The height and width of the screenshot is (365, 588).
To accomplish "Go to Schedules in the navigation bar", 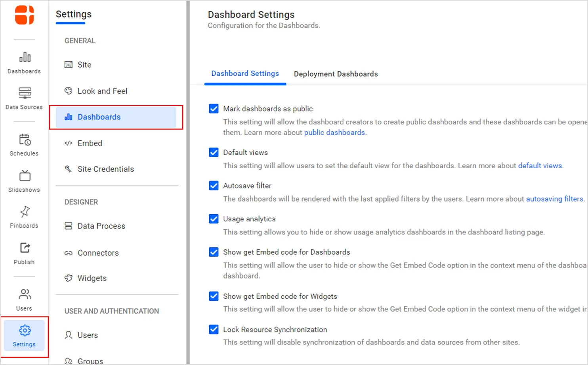I will [x=24, y=145].
